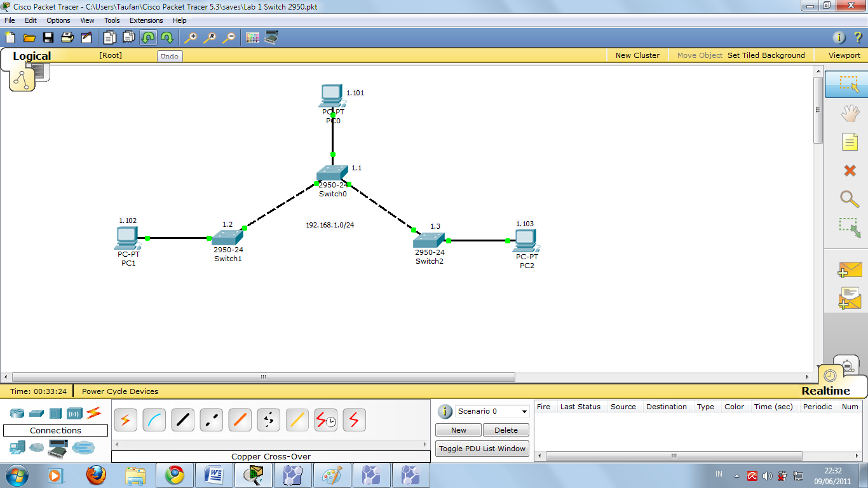Choose the orange Fiber cable
The width and height of the screenshot is (868, 488).
click(240, 420)
